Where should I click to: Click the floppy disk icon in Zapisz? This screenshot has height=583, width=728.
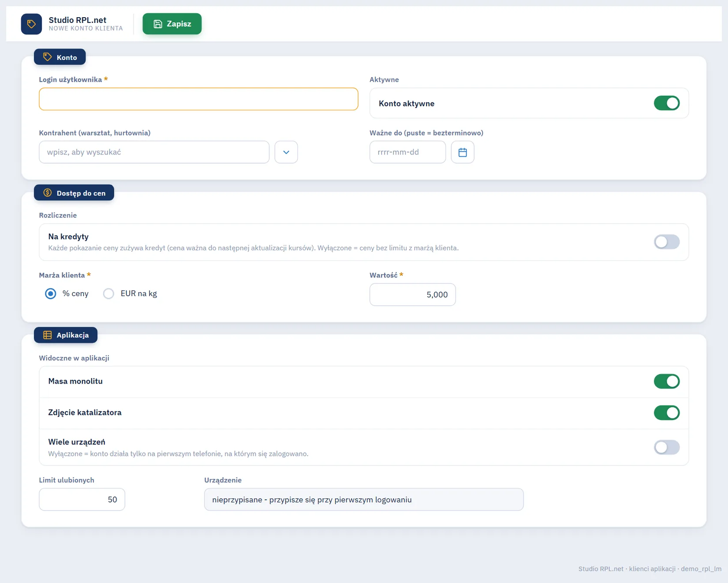[x=158, y=24]
